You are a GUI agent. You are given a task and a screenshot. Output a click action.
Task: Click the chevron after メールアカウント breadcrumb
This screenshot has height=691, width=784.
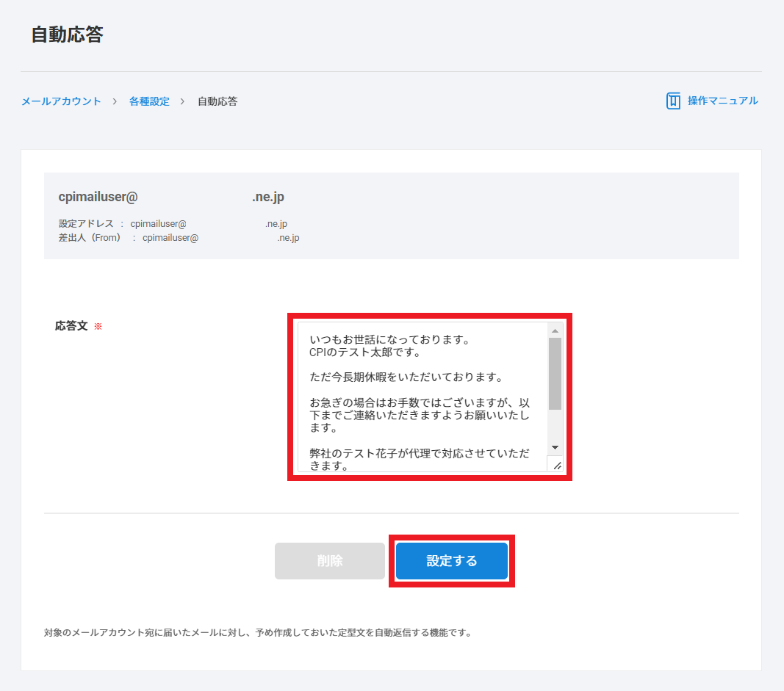pyautogui.click(x=115, y=101)
